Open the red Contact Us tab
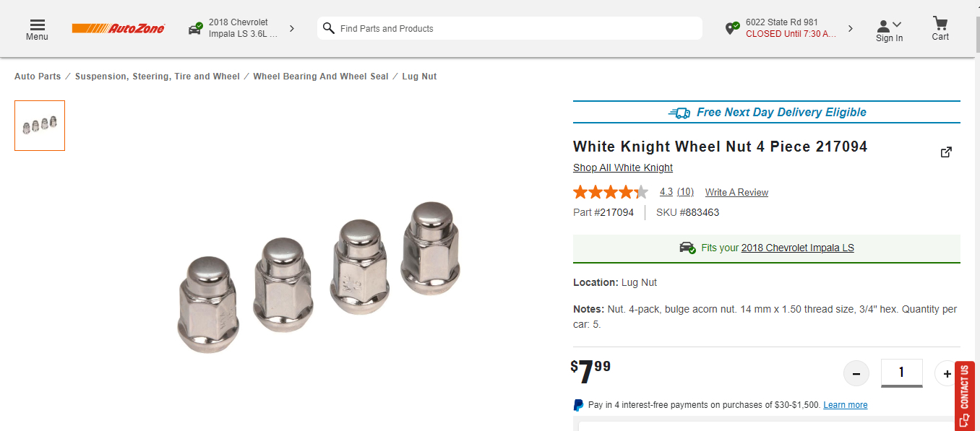The image size is (980, 431). 964,396
